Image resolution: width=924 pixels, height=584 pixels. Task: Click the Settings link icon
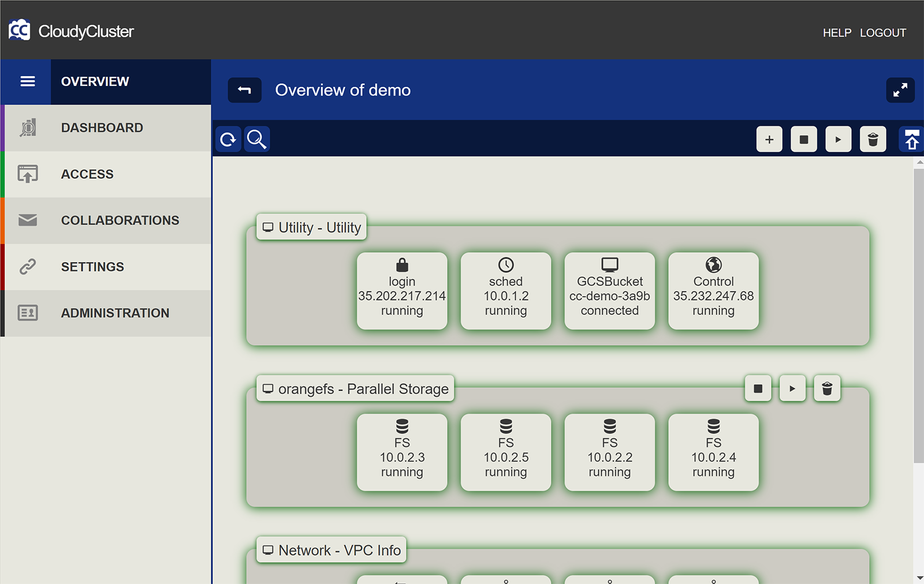pos(28,266)
